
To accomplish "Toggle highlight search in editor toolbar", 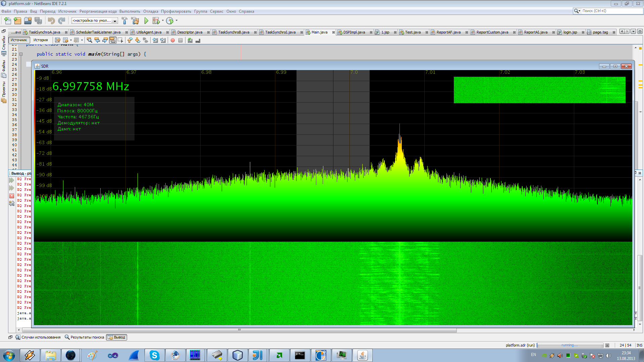I will tap(113, 40).
